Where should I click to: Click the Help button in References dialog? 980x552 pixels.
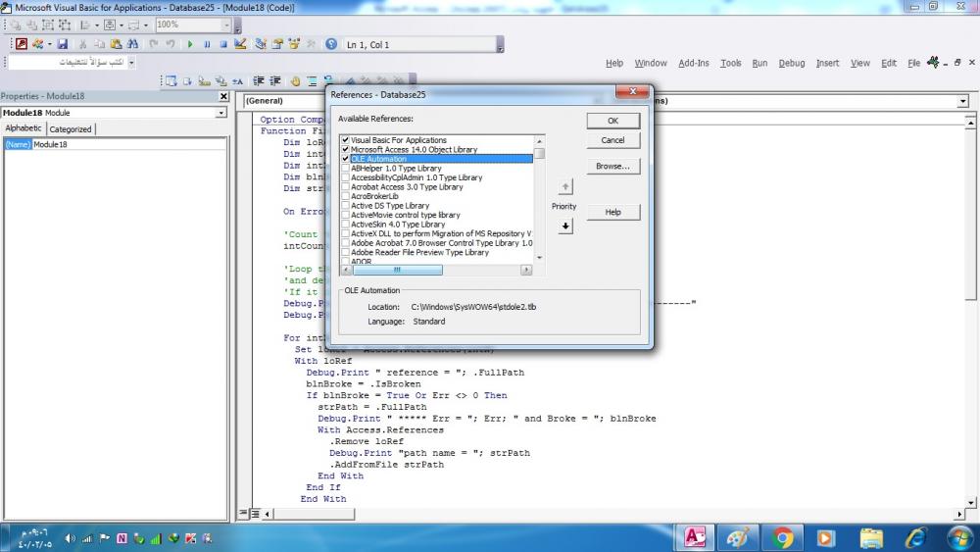613,212
